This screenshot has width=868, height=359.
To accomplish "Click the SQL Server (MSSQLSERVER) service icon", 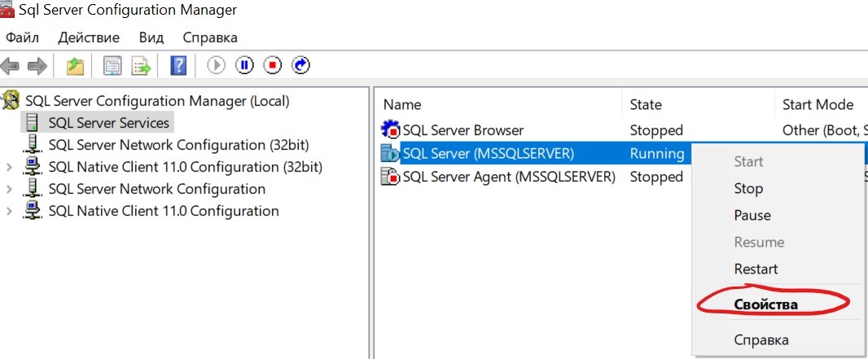I will tap(390, 153).
